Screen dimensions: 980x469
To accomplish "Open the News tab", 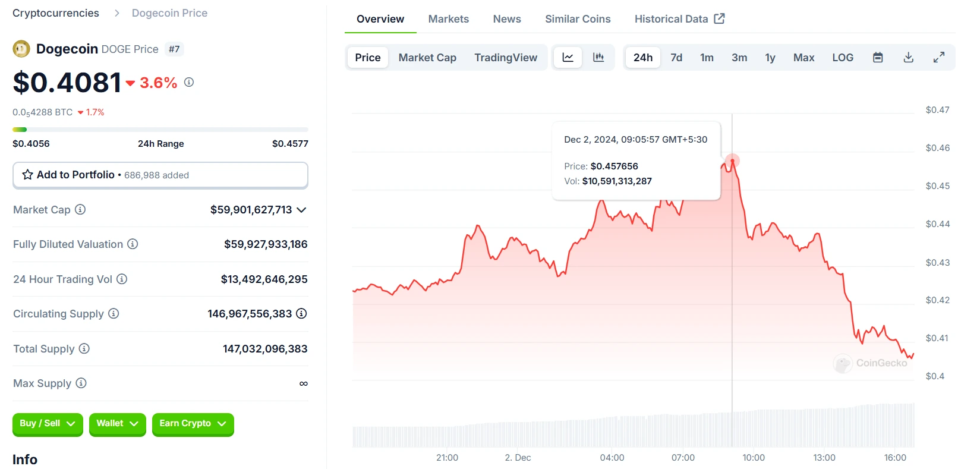I will pyautogui.click(x=507, y=19).
